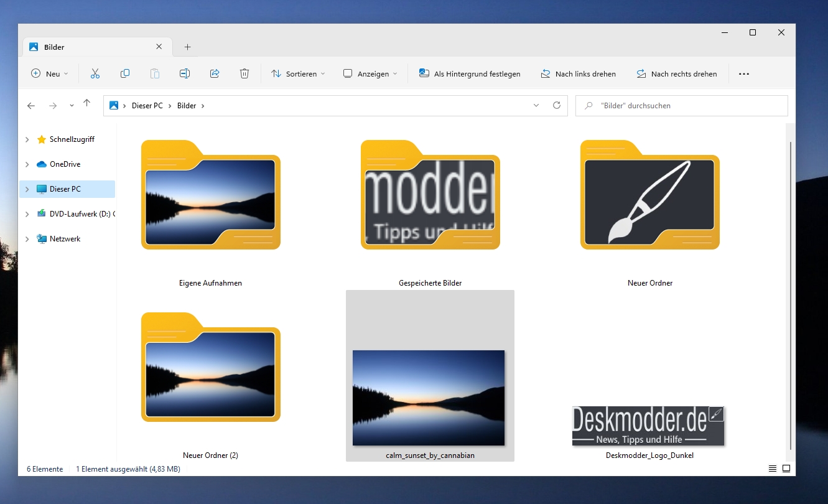Go back with the left arrow
Viewport: 828px width, 504px height.
(x=31, y=106)
